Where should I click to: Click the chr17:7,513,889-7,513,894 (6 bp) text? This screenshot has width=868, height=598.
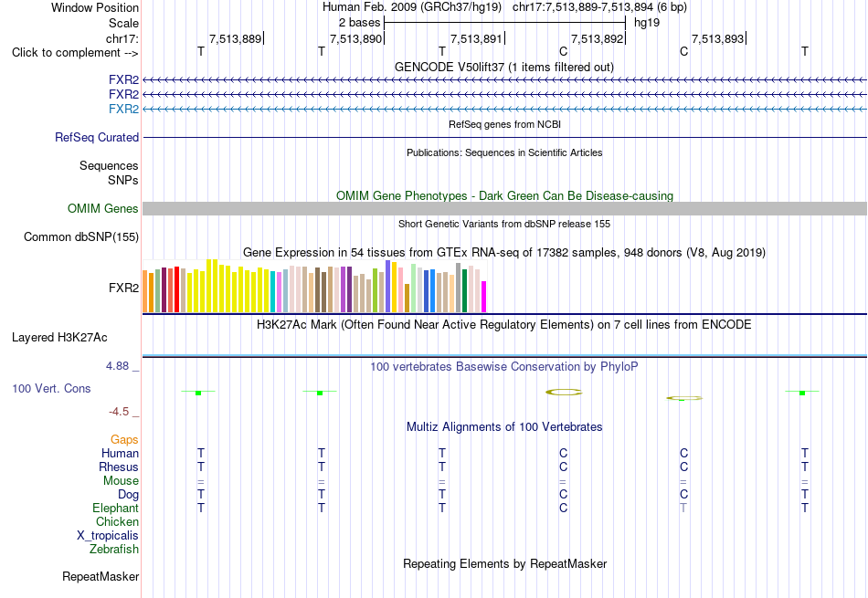(599, 7)
